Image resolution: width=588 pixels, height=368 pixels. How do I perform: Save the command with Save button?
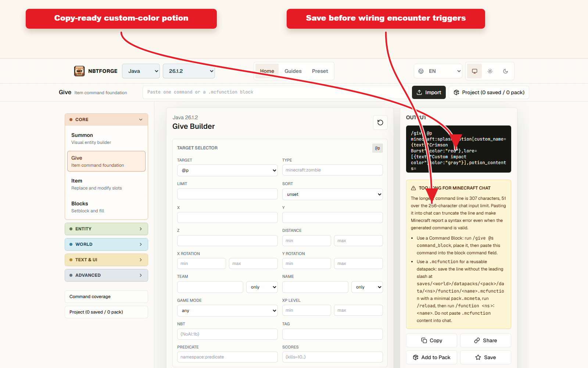pyautogui.click(x=485, y=357)
